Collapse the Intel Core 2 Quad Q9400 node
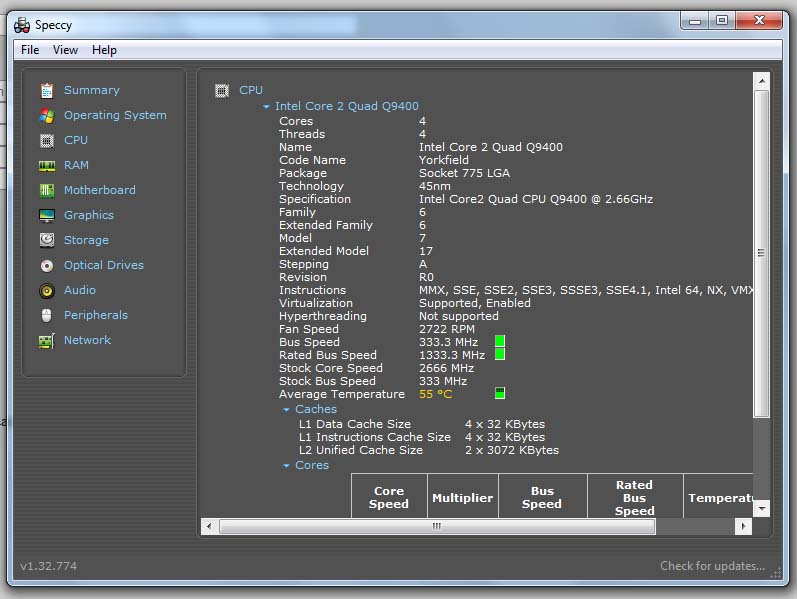This screenshot has width=797, height=599. click(x=266, y=107)
